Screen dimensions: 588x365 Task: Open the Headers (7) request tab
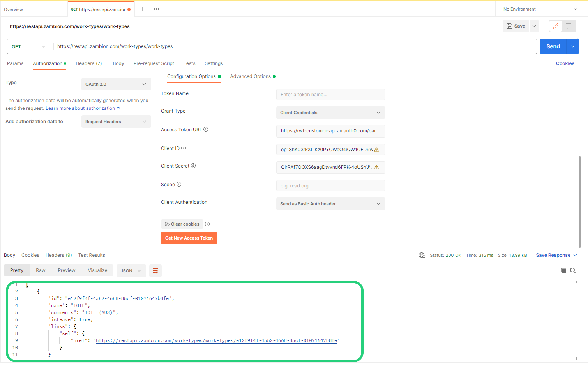coord(89,63)
